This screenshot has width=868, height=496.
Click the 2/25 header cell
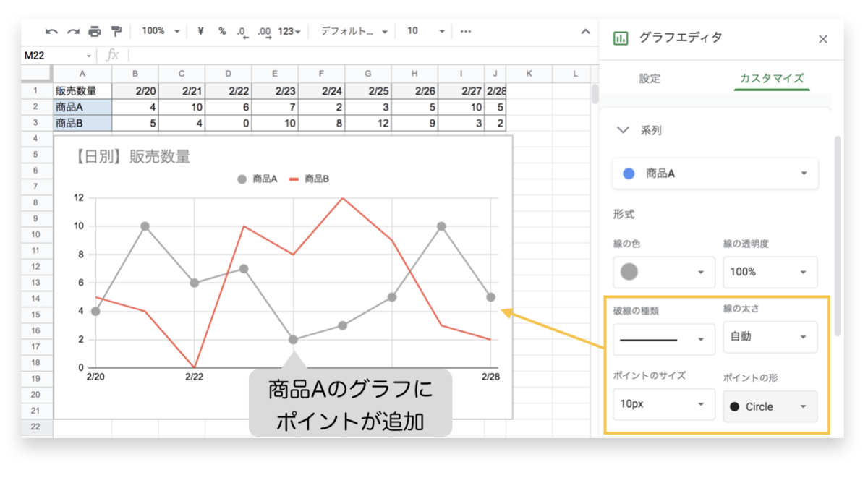367,91
